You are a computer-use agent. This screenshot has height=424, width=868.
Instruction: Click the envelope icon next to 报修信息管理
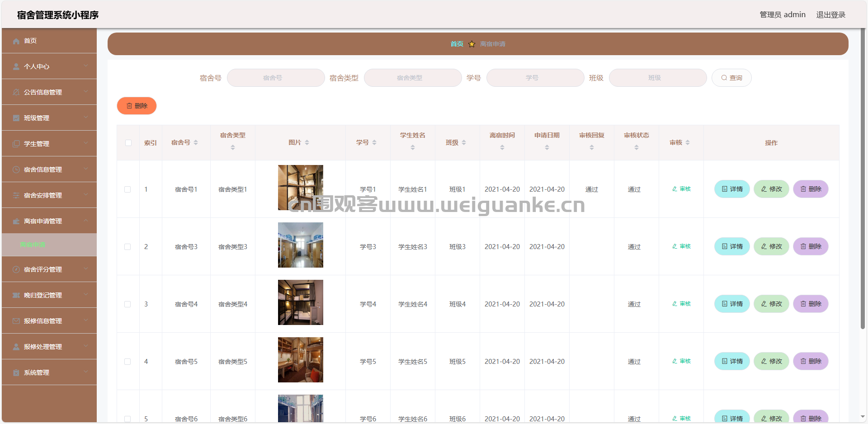(16, 321)
